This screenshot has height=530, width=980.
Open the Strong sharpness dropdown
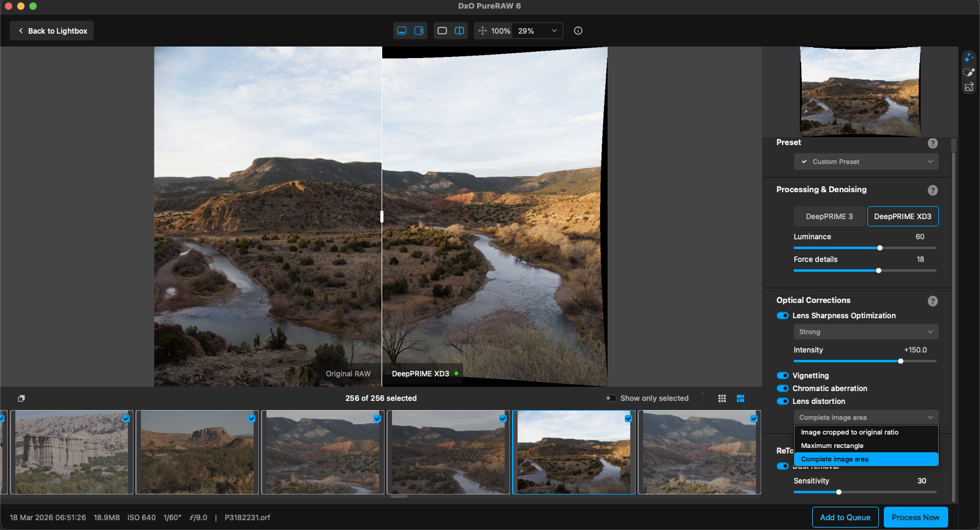pos(866,332)
